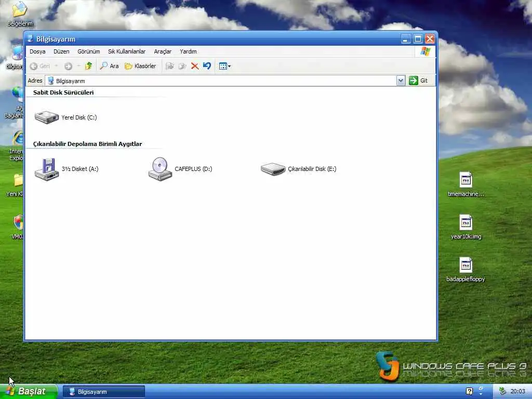Close the Bilgisayarım window
Image resolution: width=532 pixels, height=399 pixels.
430,39
